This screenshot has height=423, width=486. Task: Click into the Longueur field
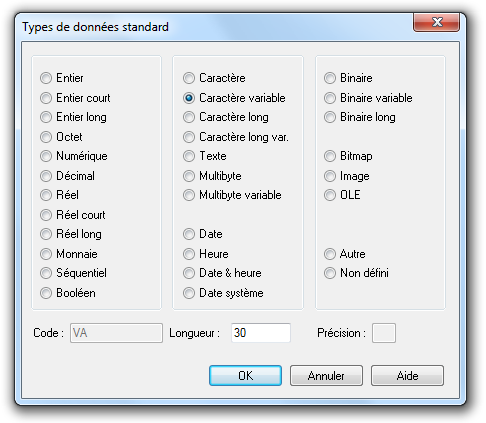261,333
